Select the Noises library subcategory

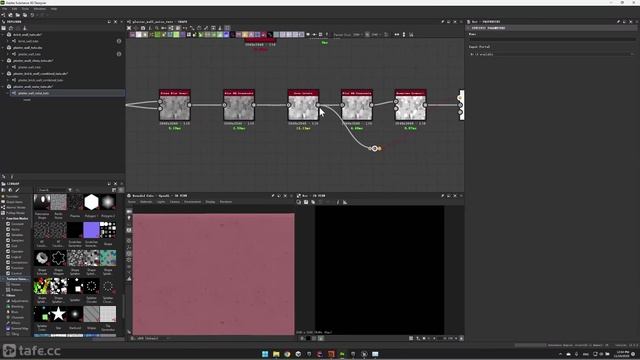coord(16,284)
